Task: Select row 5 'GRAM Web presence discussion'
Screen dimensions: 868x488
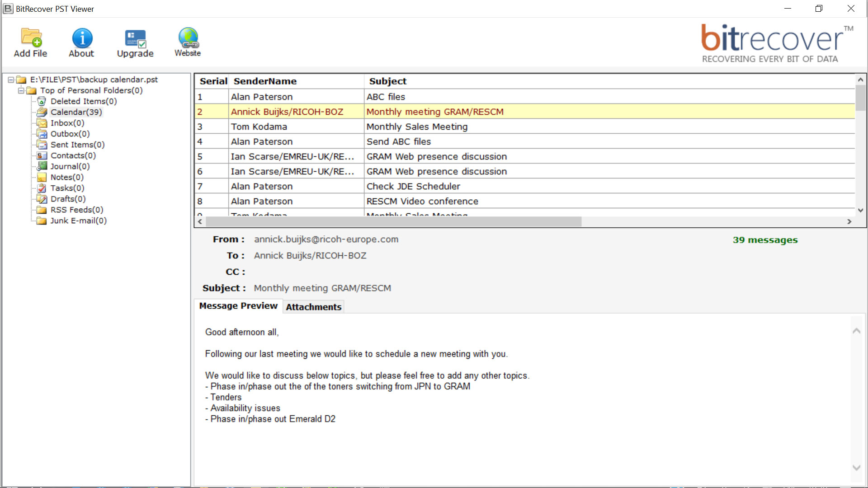Action: point(525,156)
